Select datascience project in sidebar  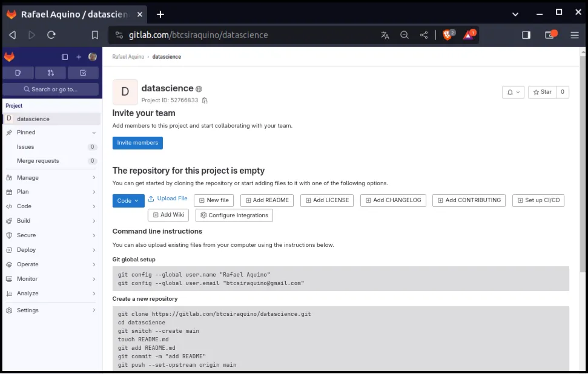pos(51,119)
